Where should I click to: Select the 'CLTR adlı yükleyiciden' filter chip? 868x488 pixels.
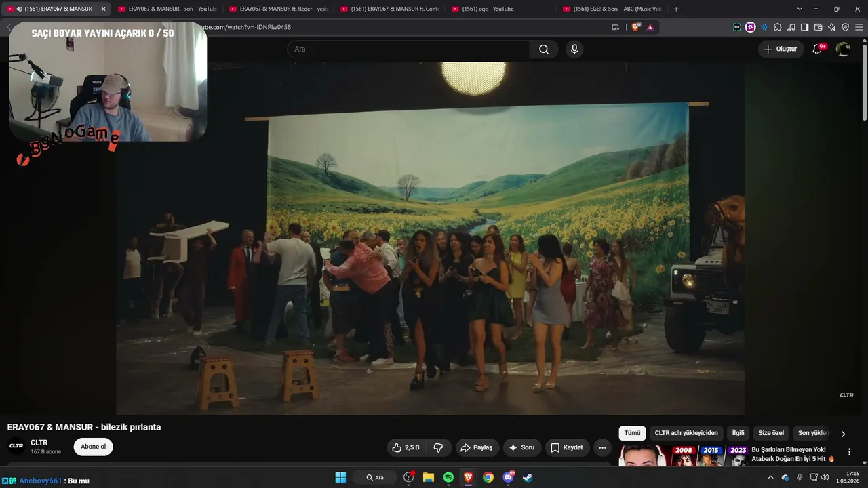point(686,433)
